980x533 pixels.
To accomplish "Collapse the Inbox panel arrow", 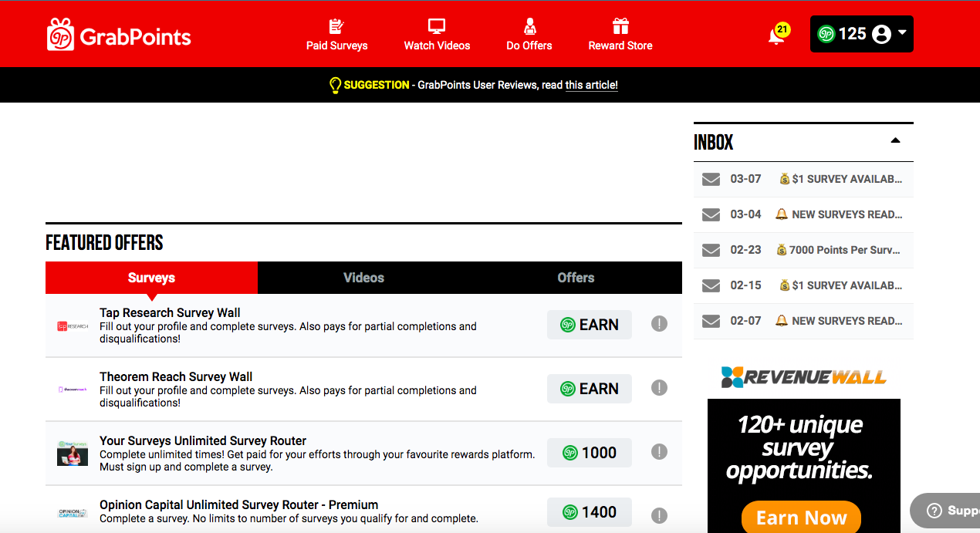I will pos(895,140).
